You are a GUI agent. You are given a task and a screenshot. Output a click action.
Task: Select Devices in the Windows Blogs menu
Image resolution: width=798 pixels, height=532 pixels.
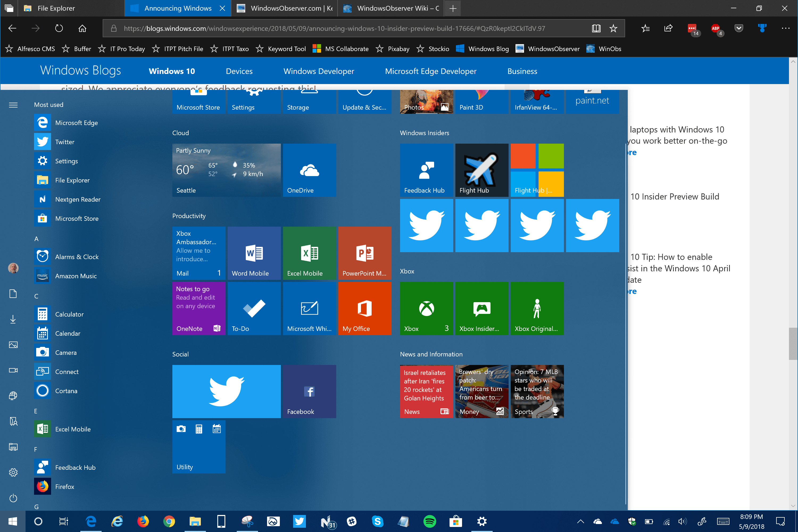239,71
